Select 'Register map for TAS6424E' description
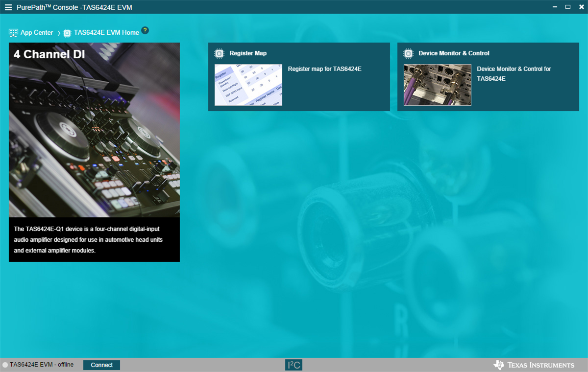The height and width of the screenshot is (372, 588). (x=324, y=69)
